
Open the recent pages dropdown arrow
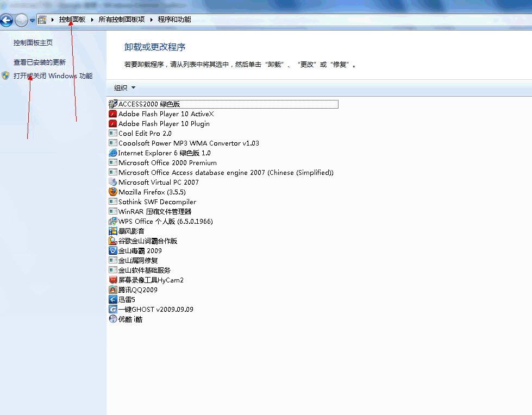[32, 20]
